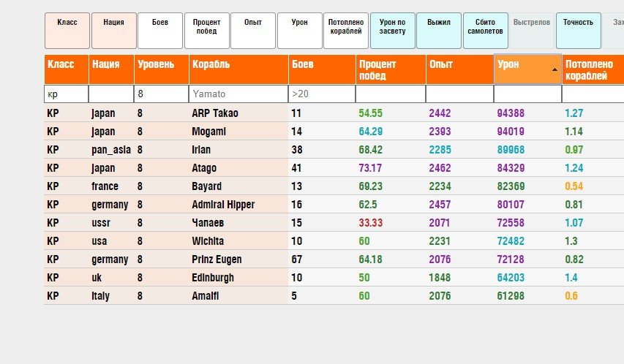Toggle the Точность column button

coord(578,31)
